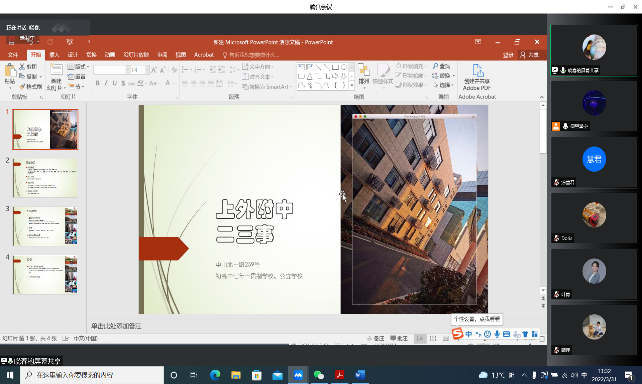Open WeChat from the taskbar

coord(319,375)
